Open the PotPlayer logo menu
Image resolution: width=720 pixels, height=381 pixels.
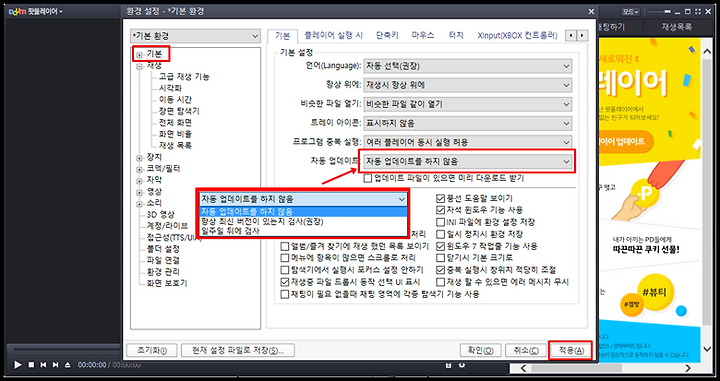(35, 11)
